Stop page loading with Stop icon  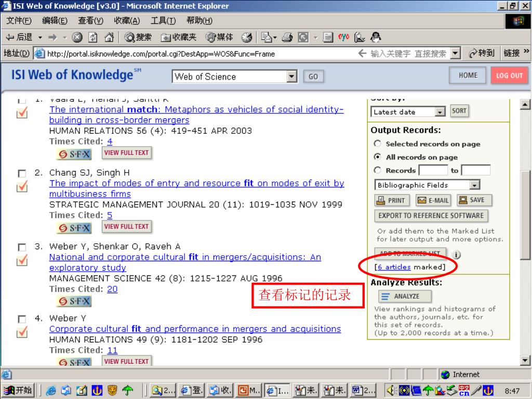coord(77,37)
